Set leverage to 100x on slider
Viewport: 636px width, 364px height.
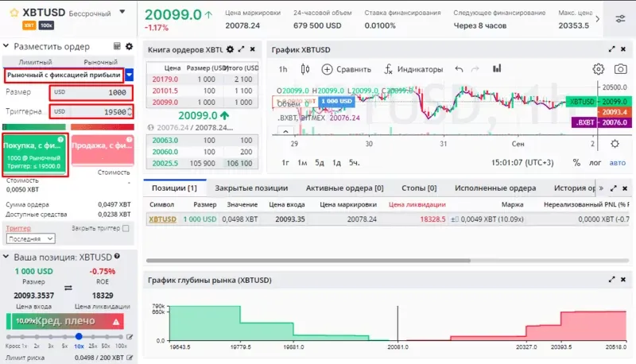tap(121, 336)
